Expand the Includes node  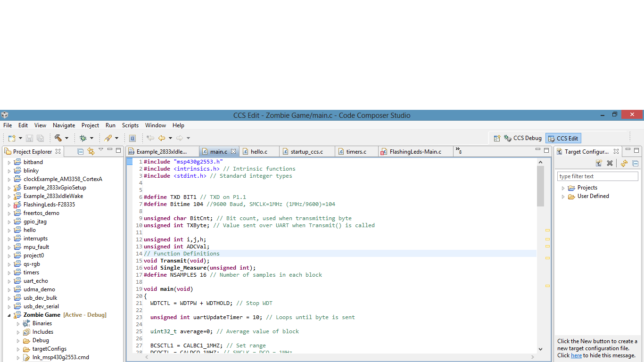pos(18,332)
